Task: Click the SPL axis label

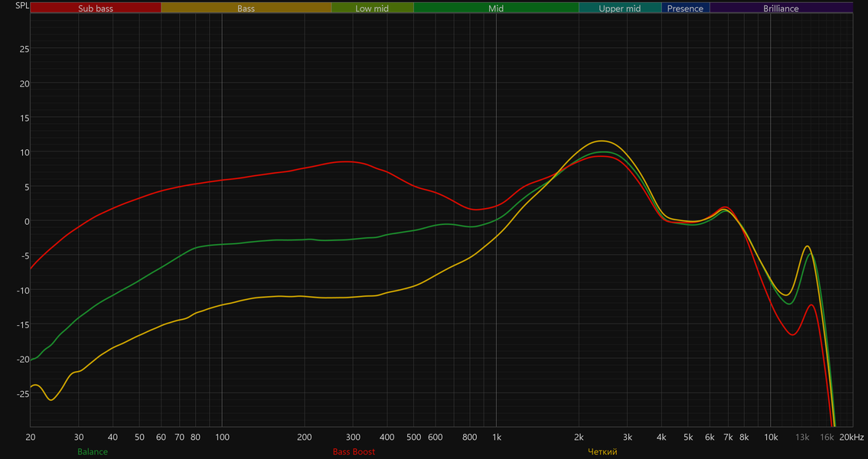Action: point(22,6)
